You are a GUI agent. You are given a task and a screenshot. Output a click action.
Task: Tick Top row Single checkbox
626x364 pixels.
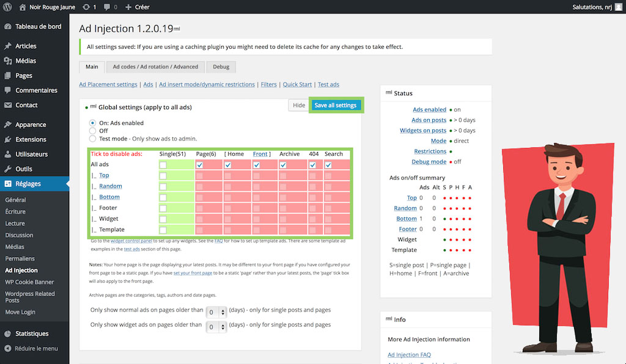[163, 175]
